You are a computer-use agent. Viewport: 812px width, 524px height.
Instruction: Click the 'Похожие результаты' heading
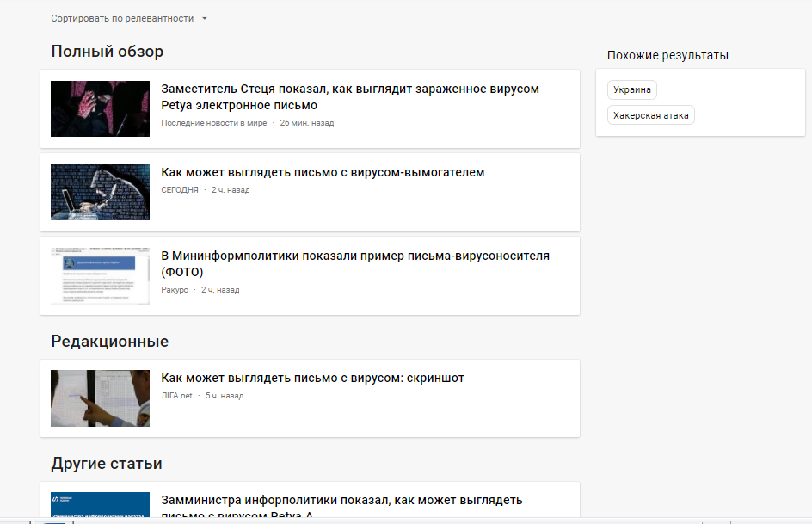[667, 55]
